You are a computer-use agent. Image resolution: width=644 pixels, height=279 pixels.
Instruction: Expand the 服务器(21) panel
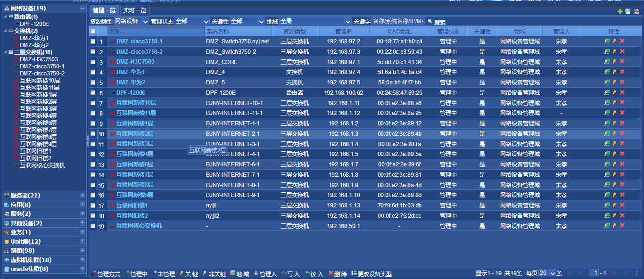(83, 195)
